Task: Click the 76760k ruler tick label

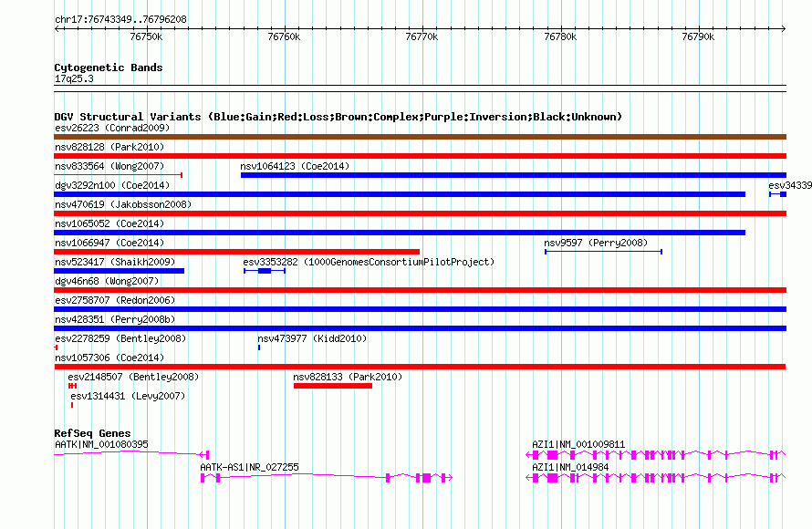Action: coord(284,36)
